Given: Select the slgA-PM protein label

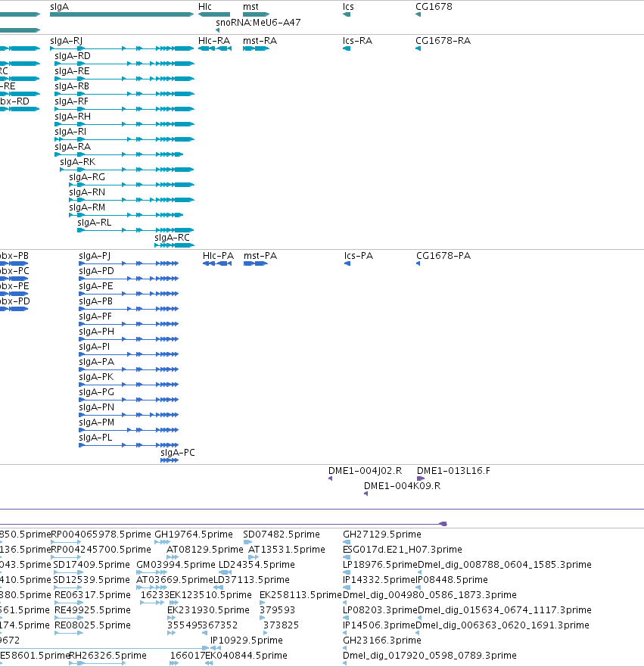Looking at the screenshot, I should point(97,422).
